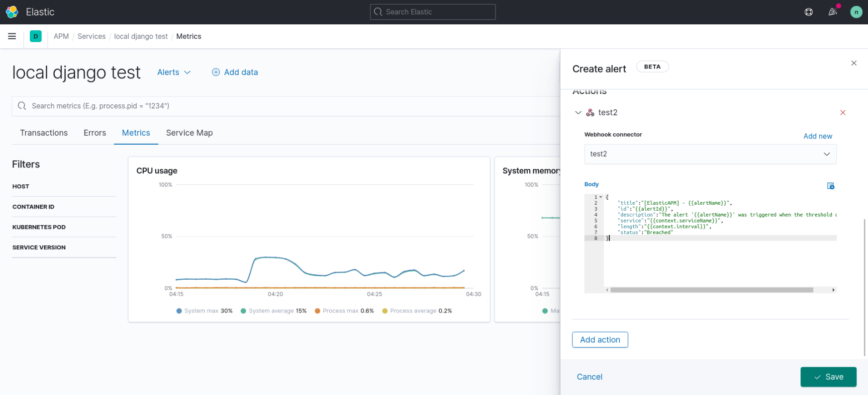This screenshot has width=868, height=395.
Task: Click the editor scroll right arrow
Action: click(x=833, y=290)
